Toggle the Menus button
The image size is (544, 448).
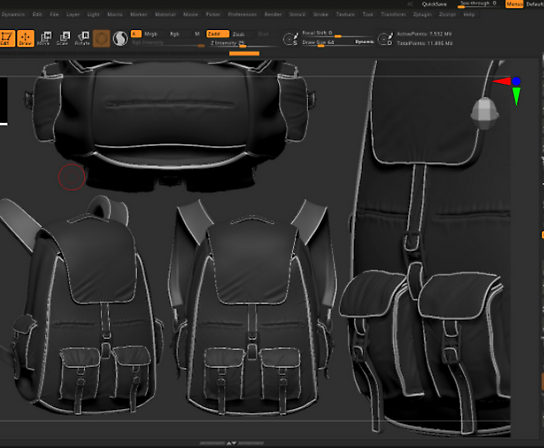(514, 4)
